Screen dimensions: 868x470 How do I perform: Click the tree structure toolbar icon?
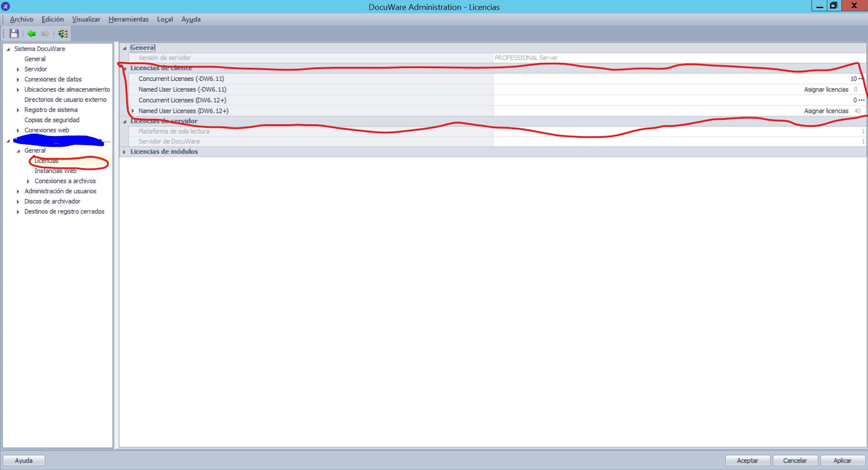tap(63, 33)
